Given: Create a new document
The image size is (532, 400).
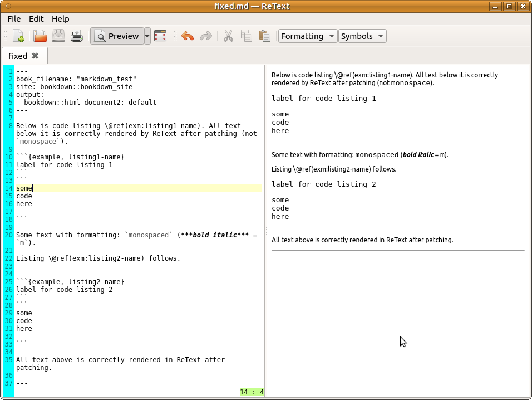Looking at the screenshot, I should (18, 36).
